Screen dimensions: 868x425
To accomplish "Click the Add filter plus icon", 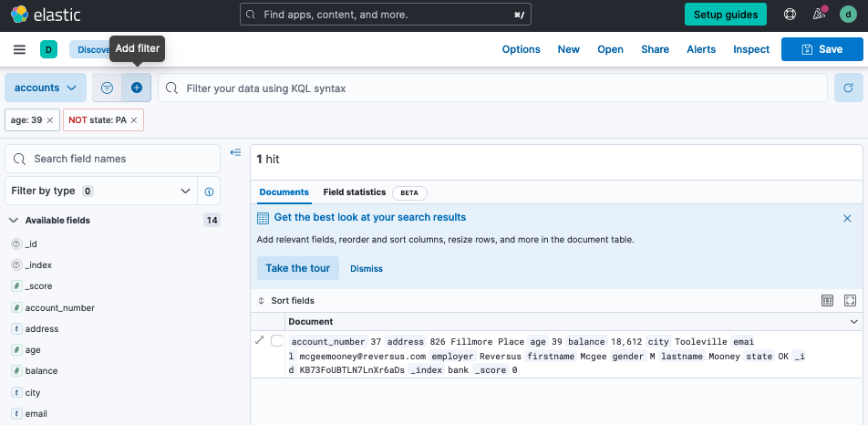I will 137,88.
